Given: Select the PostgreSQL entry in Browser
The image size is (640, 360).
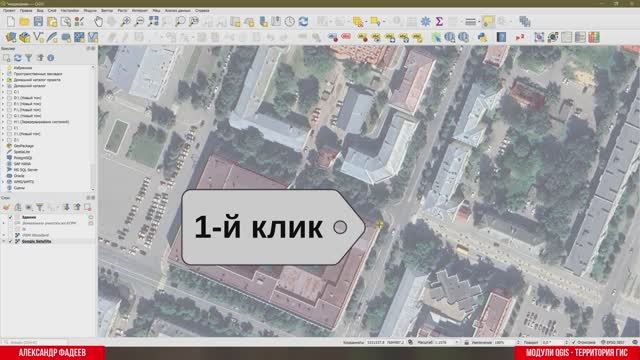Looking at the screenshot, I should [23, 158].
